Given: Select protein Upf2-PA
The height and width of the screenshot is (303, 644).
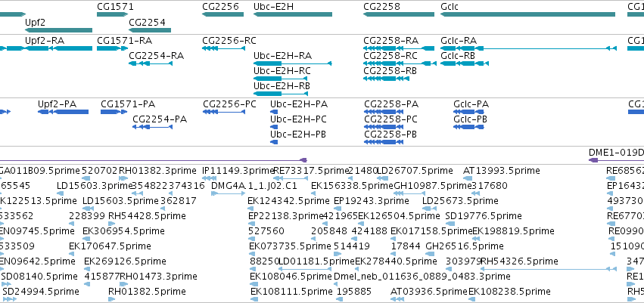Looking at the screenshot, I should (x=57, y=104).
